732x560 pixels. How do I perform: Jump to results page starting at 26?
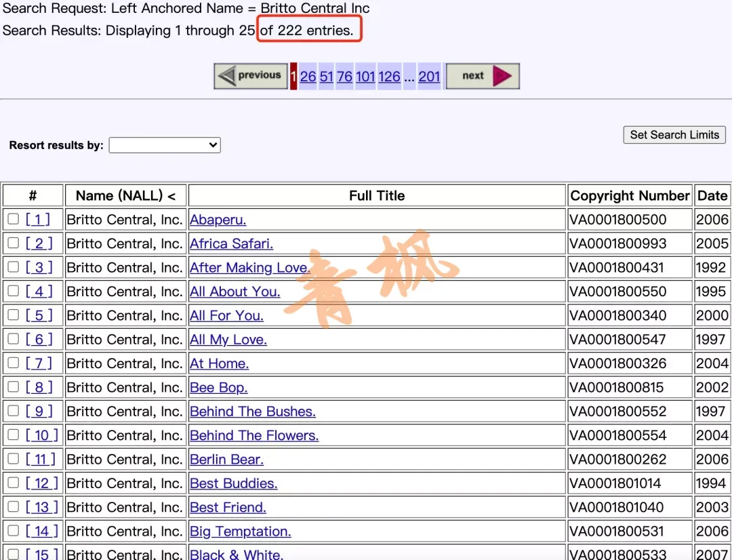(308, 76)
